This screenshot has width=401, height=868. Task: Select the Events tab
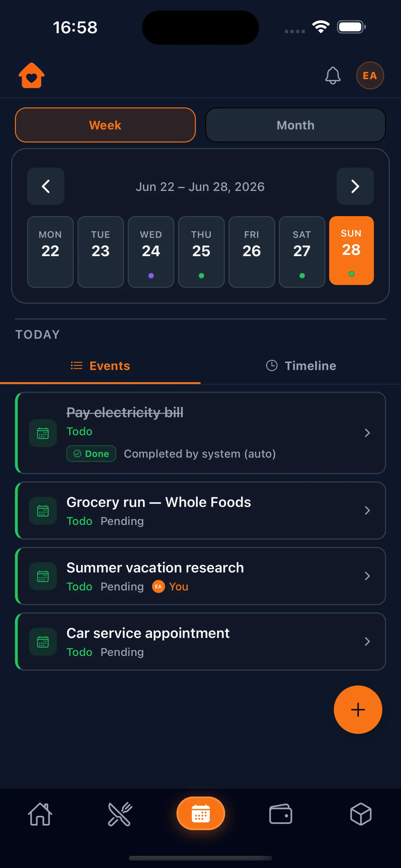[x=100, y=366]
